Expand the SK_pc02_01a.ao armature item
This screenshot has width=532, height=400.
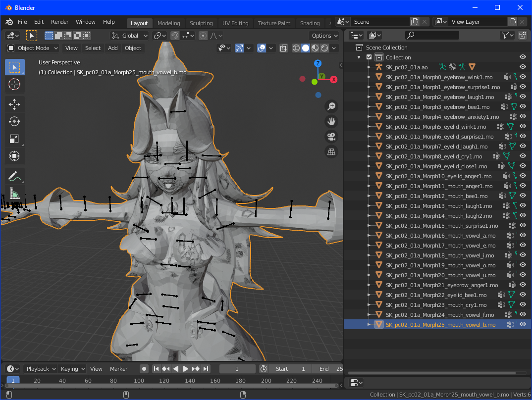pyautogui.click(x=369, y=67)
